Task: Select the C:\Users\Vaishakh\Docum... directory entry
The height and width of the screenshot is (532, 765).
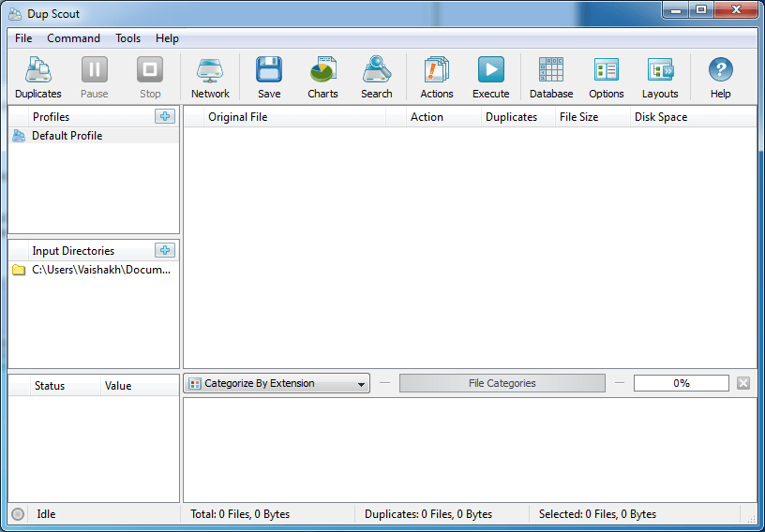Action: pyautogui.click(x=94, y=270)
